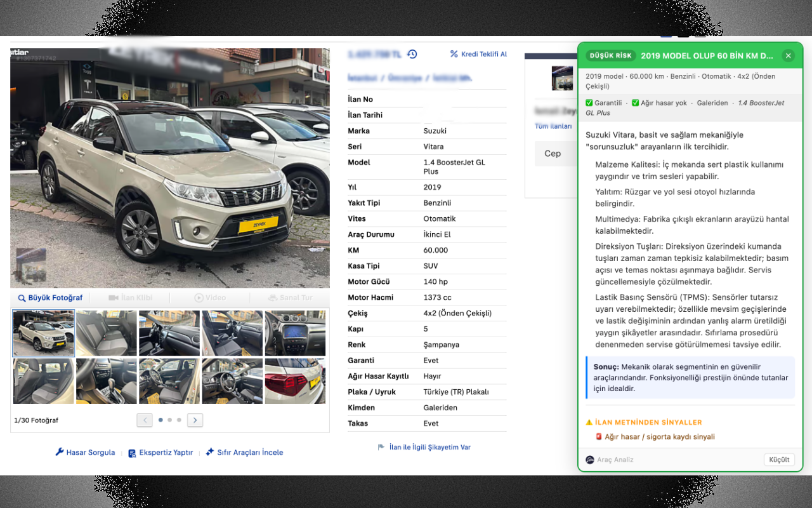Click the magnifier icon beside Büyük Fotoğraf
812x508 pixels.
click(x=22, y=298)
